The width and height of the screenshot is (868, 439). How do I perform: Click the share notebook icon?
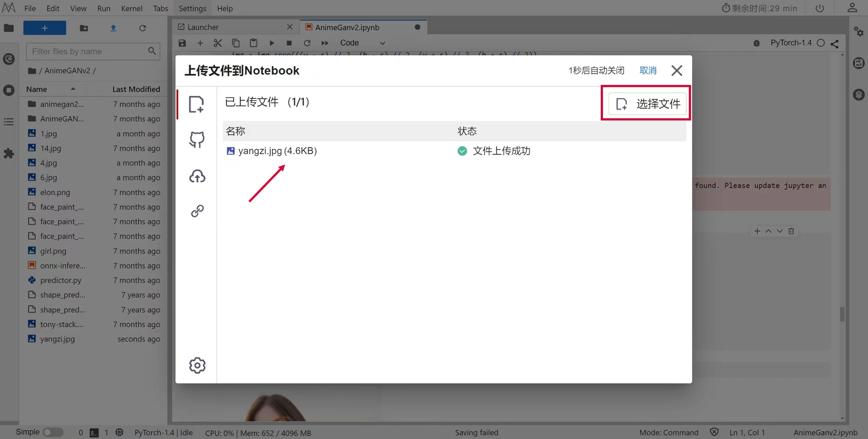835,43
